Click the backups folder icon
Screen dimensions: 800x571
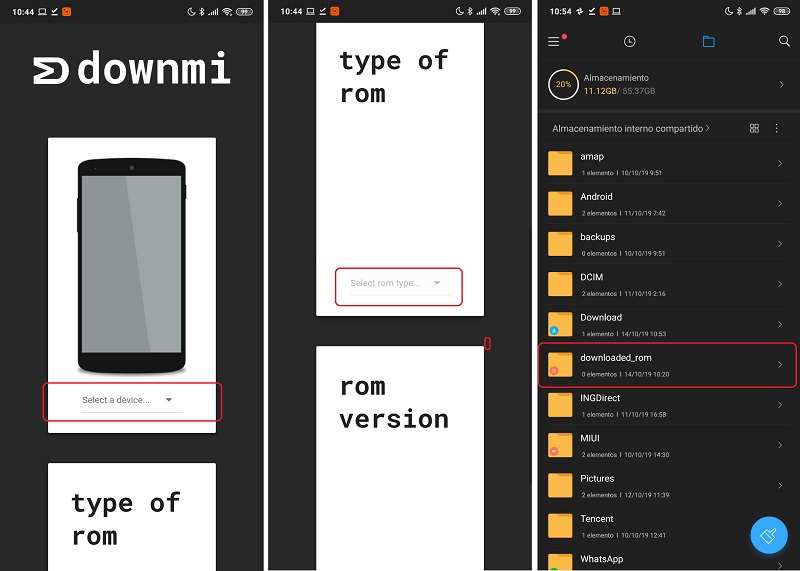[560, 244]
